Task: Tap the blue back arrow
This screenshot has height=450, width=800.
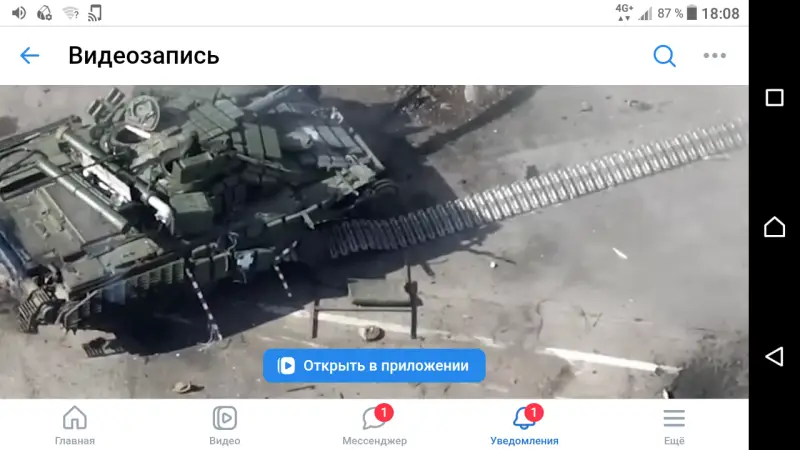Action: 29,55
